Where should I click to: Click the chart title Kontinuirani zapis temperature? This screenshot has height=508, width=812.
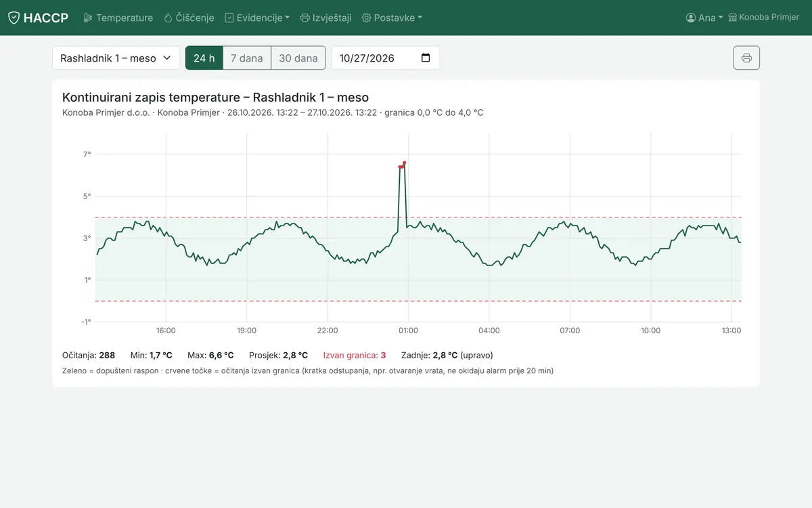coord(215,98)
